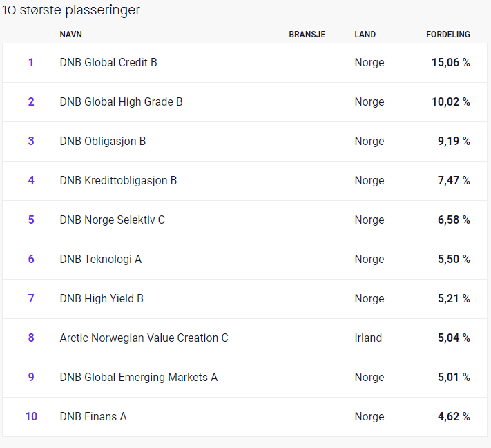Sort by the FORDELING column header
This screenshot has height=448, width=491.
(x=448, y=35)
